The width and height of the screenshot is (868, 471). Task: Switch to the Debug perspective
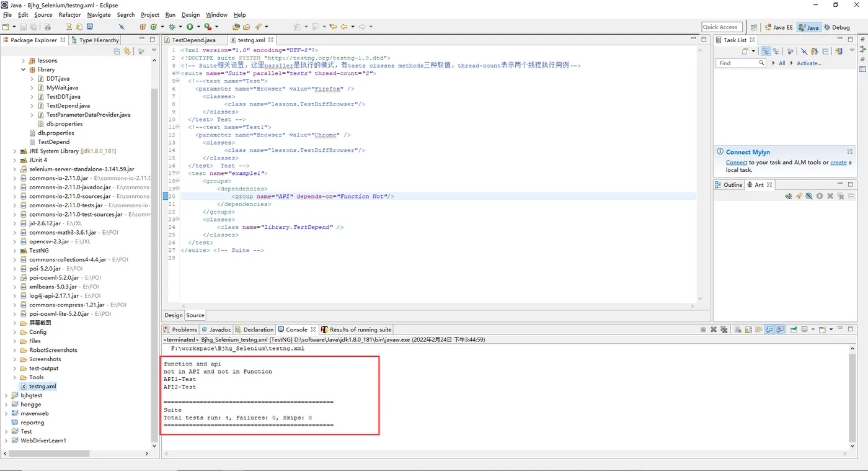pyautogui.click(x=836, y=27)
